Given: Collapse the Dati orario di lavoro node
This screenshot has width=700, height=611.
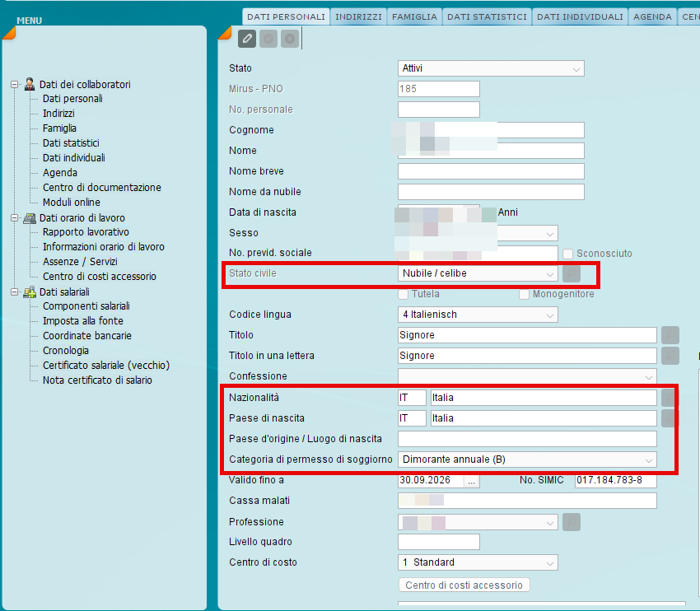Looking at the screenshot, I should [x=15, y=217].
